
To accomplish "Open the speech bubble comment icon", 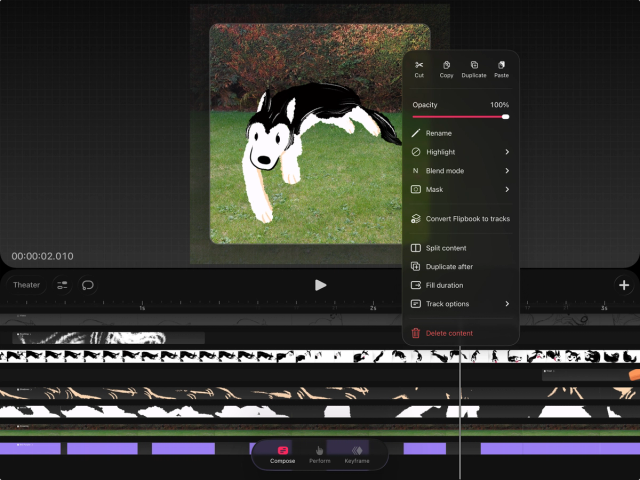I will click(88, 285).
